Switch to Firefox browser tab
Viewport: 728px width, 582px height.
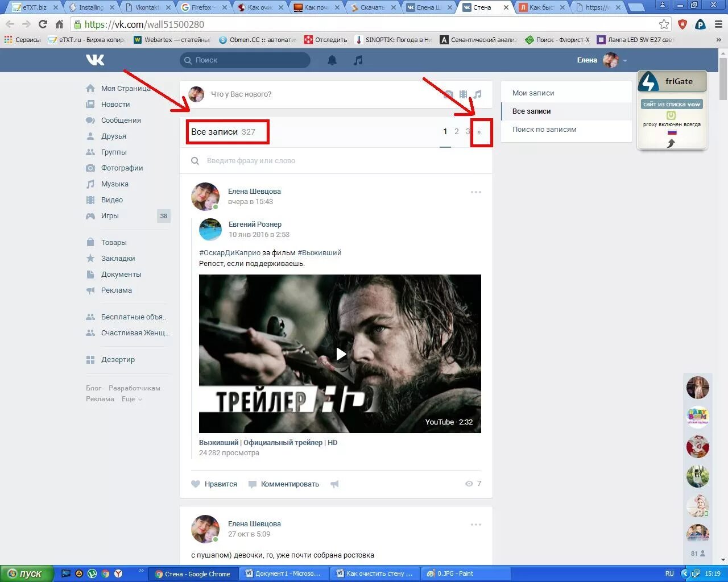pos(202,7)
